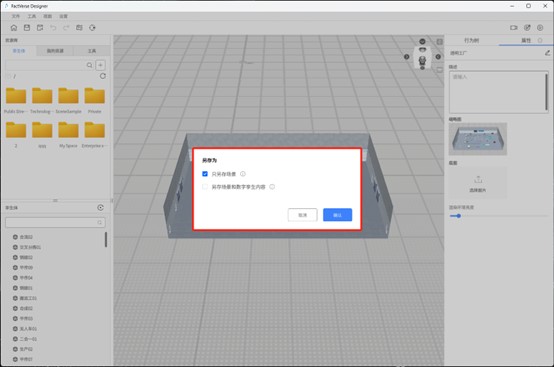The image size is (554, 367).
Task: Click the magnifier icon in the resource search box
Action: click(89, 65)
